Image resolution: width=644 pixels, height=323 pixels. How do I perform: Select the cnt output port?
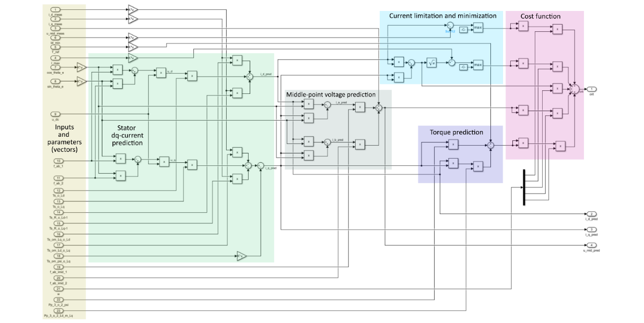pyautogui.click(x=592, y=89)
